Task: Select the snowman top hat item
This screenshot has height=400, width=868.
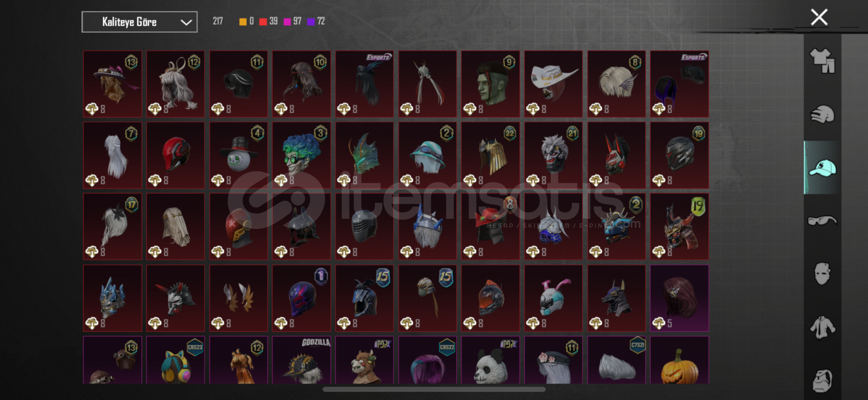Action: (238, 155)
